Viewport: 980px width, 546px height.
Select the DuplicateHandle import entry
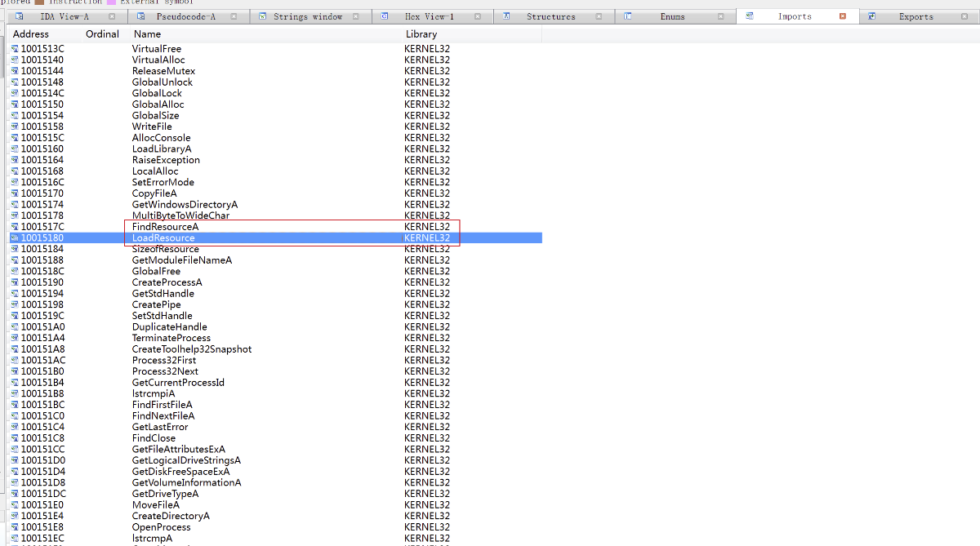(x=169, y=326)
